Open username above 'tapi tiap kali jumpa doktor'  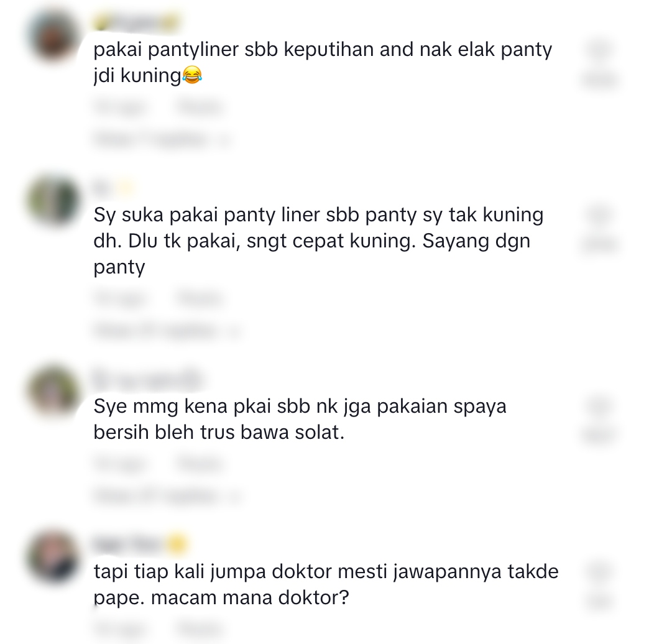click(140, 545)
